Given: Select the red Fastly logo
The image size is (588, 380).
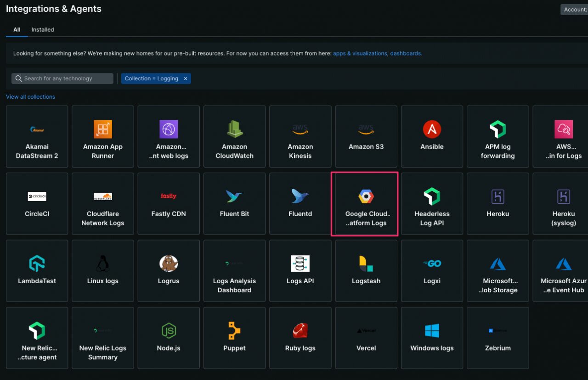Looking at the screenshot, I should tap(169, 196).
